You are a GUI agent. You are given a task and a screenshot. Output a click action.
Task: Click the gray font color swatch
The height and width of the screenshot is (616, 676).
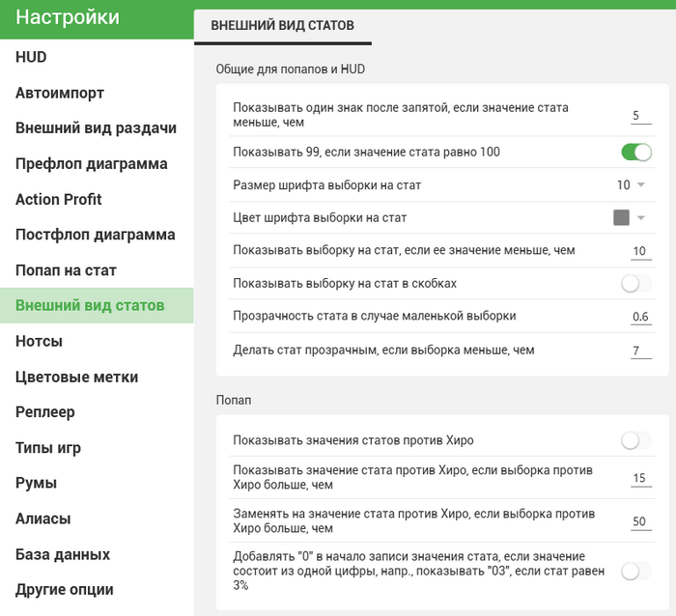coord(621,217)
